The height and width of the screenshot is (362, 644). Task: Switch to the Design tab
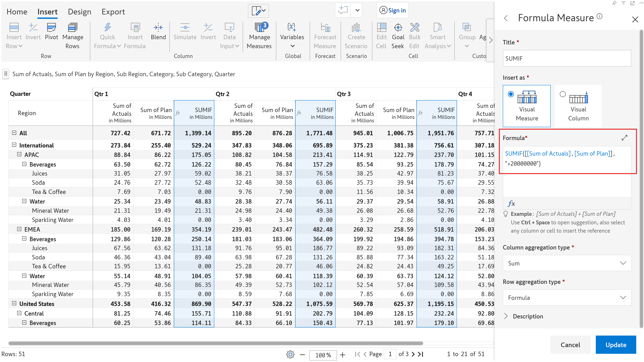[80, 12]
